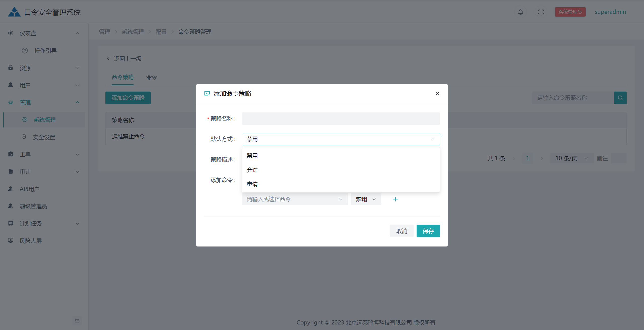Collapse sidebar with bottom menu icon
The height and width of the screenshot is (330, 644).
click(x=77, y=321)
